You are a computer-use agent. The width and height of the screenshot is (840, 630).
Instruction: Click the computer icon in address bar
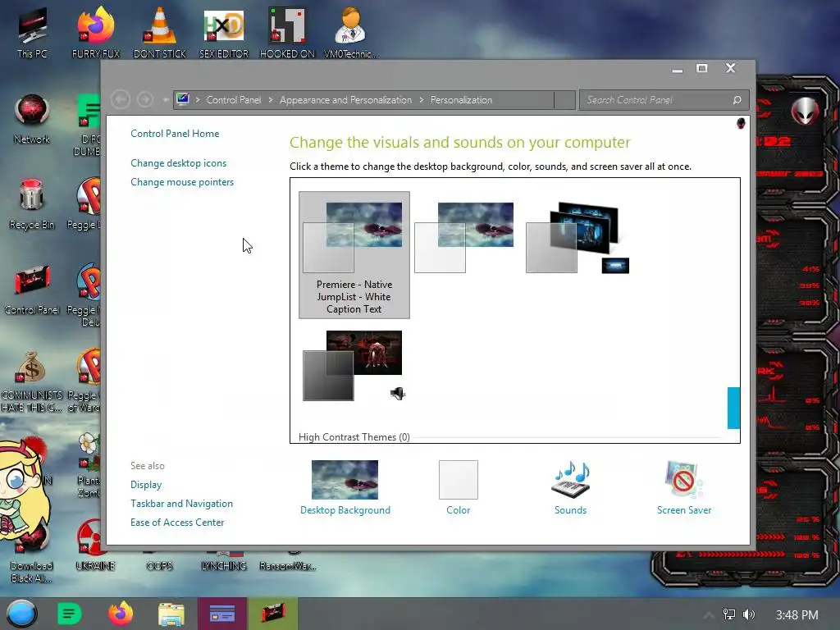pos(183,99)
